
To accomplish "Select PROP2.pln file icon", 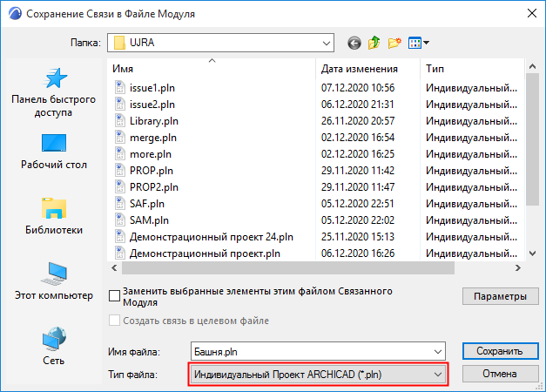I will tap(120, 186).
